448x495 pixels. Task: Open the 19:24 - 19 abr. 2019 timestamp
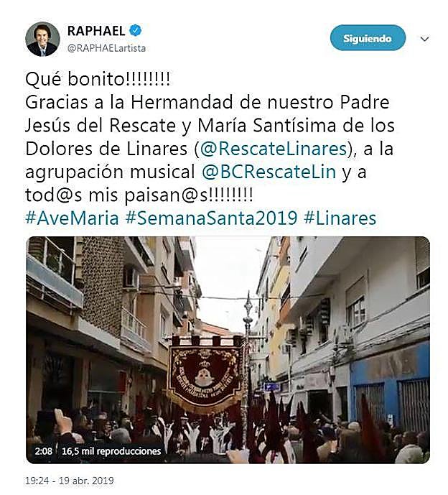point(70,481)
